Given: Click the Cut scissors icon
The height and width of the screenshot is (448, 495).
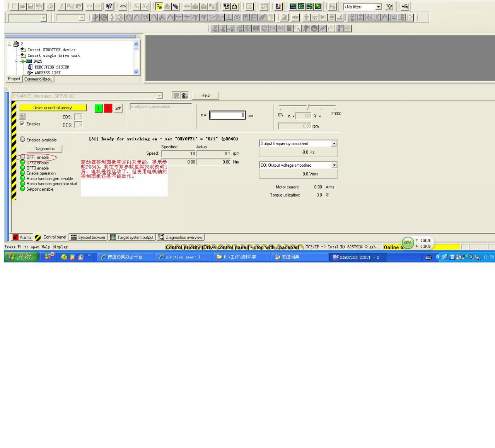Looking at the screenshot, I should coord(61,6).
